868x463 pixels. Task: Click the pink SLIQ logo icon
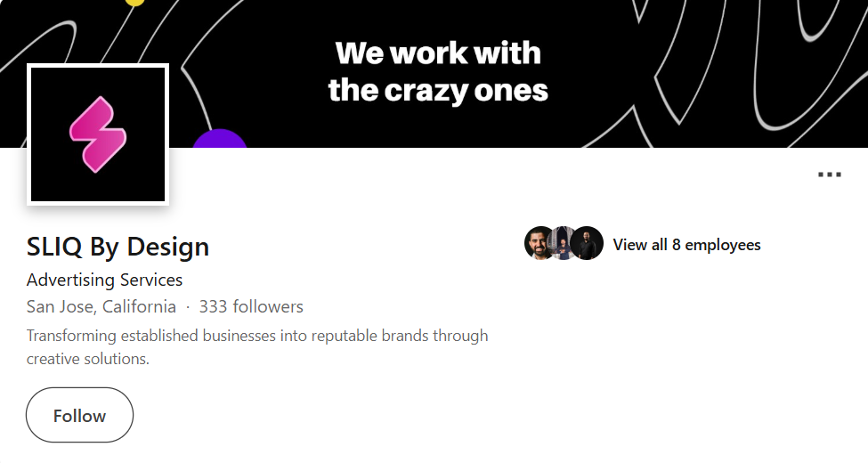pos(98,134)
